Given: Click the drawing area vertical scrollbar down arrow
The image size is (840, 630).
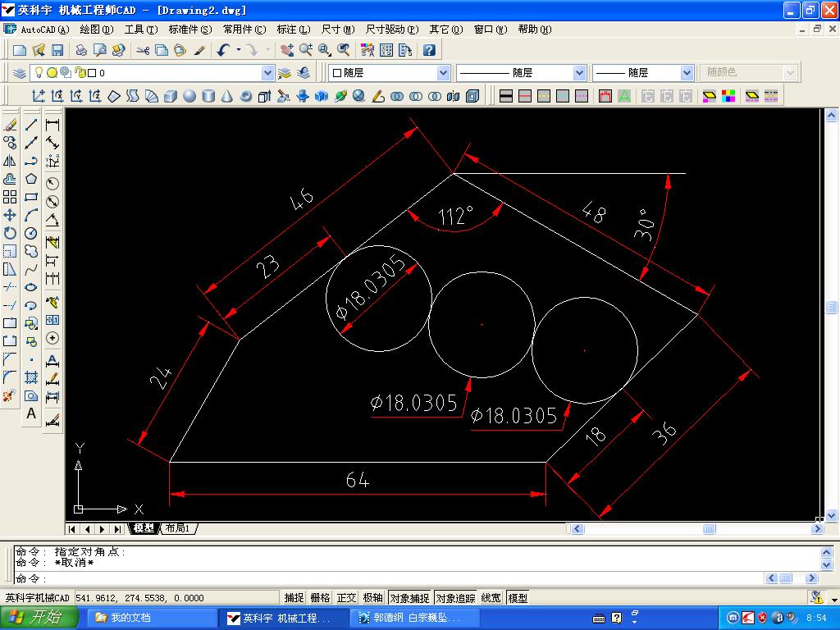Looking at the screenshot, I should (832, 515).
